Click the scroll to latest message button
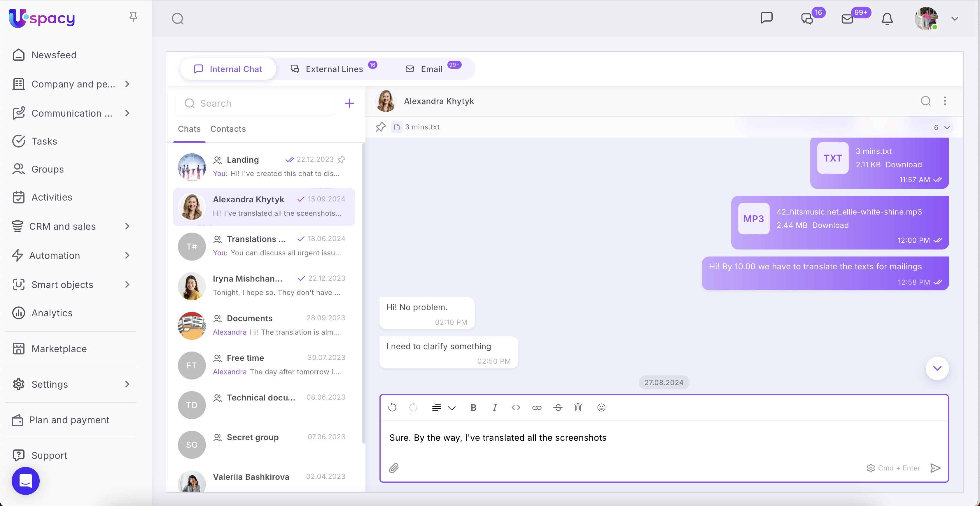 (937, 368)
